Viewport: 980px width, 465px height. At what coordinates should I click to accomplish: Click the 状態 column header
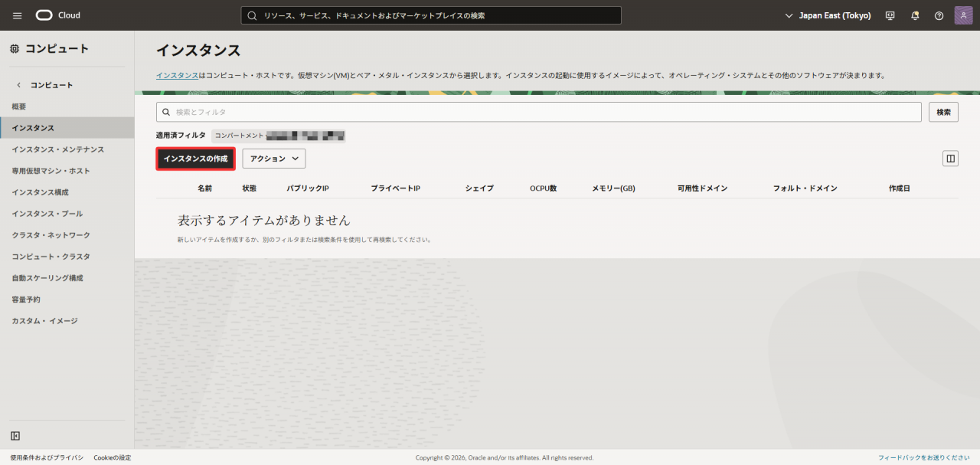pos(249,188)
